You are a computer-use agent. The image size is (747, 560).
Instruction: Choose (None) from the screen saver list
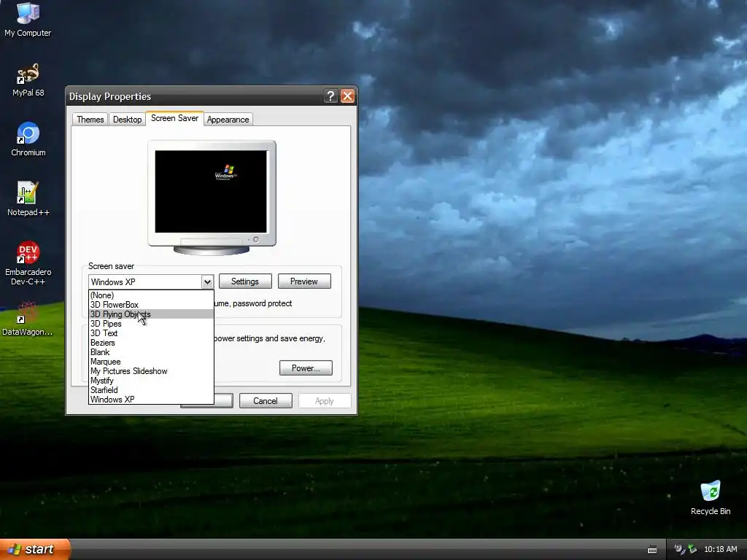coord(151,295)
